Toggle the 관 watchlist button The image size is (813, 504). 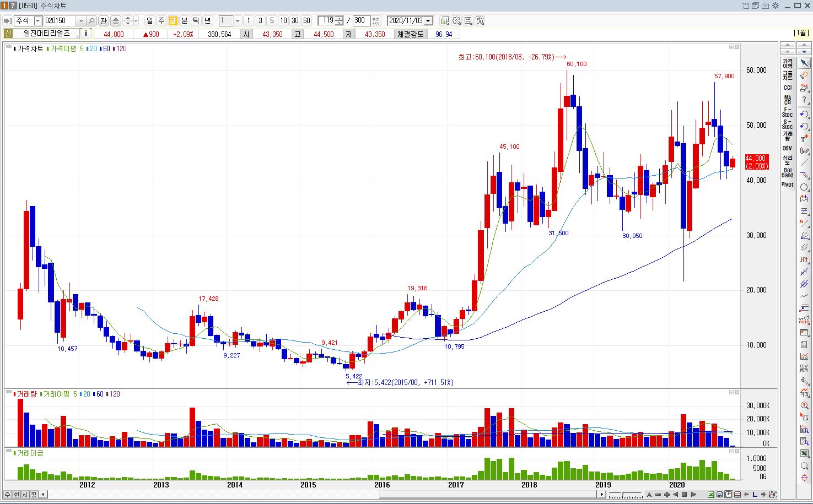point(104,20)
